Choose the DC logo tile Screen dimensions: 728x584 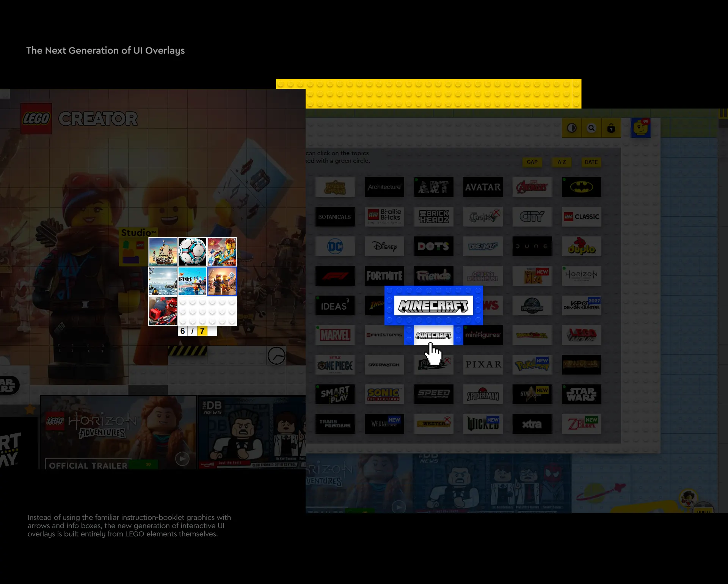(335, 246)
